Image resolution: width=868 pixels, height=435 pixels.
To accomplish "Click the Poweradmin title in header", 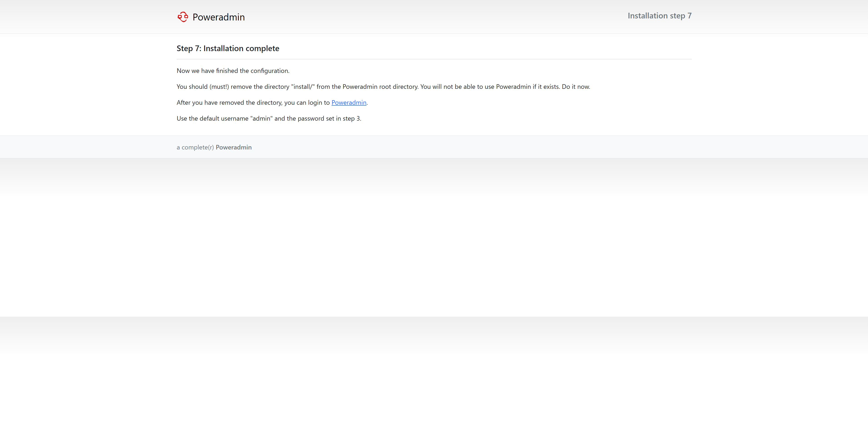I will 218,17.
